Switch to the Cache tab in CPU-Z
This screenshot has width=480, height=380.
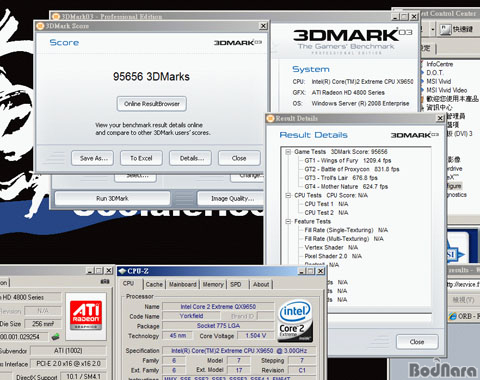(x=154, y=284)
